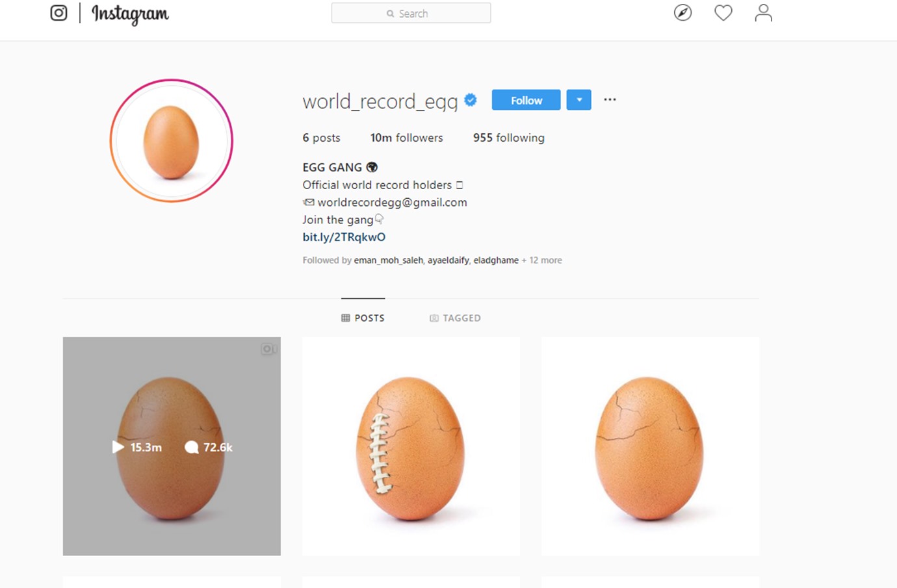Open the cracked egg post on the right

(x=650, y=446)
